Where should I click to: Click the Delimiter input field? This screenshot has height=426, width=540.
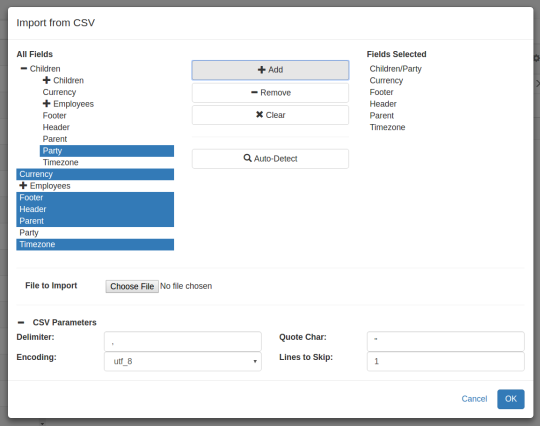coord(183,341)
